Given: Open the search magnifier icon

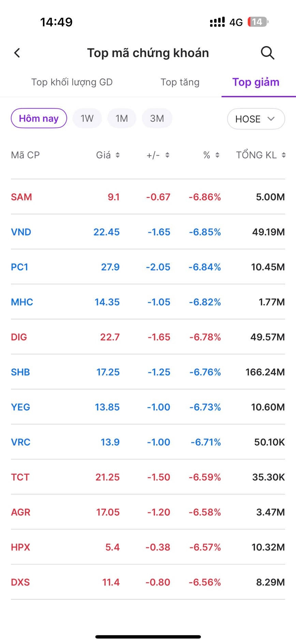Looking at the screenshot, I should pos(267,53).
